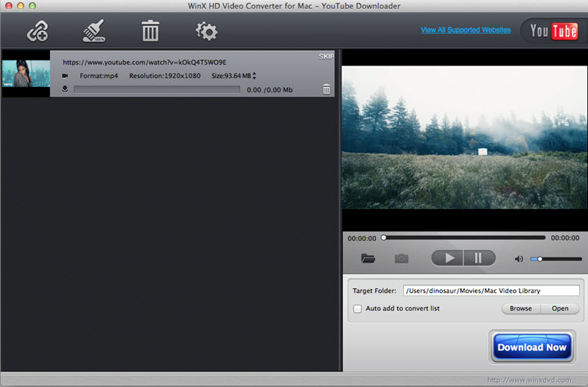
Task: Click the toolbar trash can icon
Action: click(x=150, y=31)
